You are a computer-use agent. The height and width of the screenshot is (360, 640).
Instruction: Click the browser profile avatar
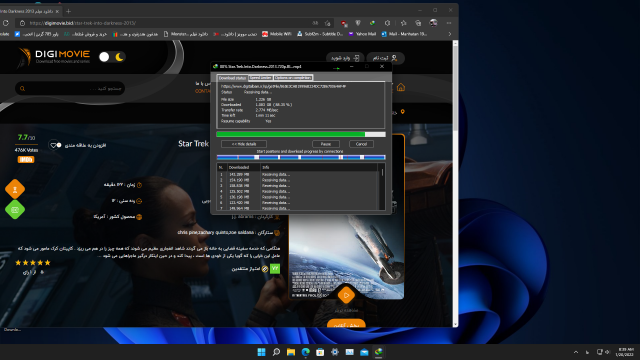(433, 23)
